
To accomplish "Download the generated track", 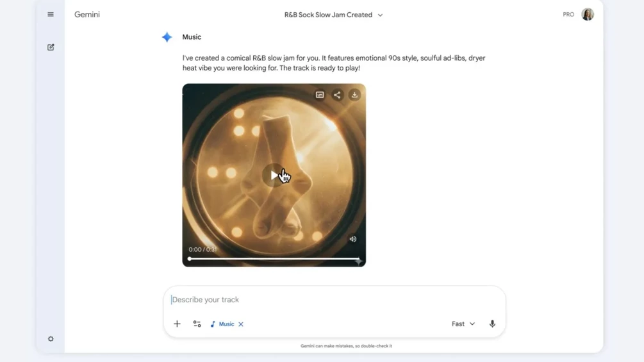I will pos(354,95).
